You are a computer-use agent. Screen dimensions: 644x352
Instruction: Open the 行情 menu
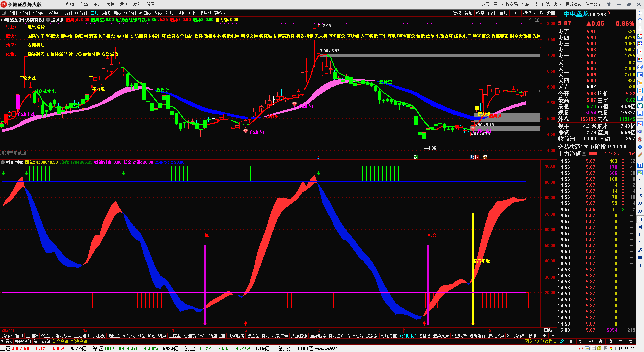70,4
